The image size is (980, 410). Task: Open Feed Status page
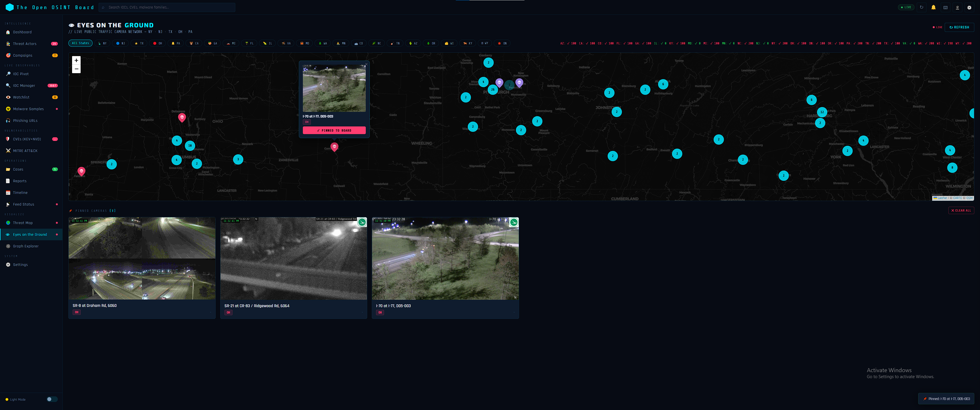pyautogui.click(x=31, y=205)
